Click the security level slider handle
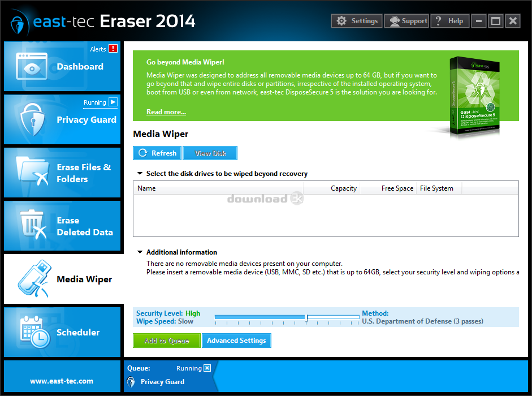 pos(307,318)
